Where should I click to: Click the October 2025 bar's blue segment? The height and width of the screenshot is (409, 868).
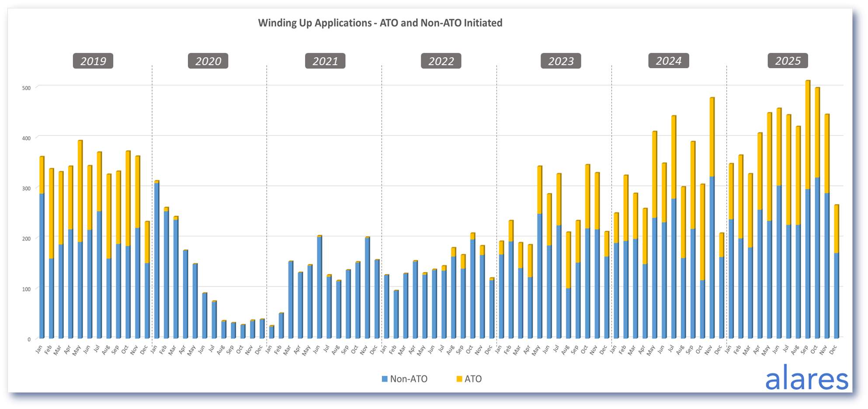pos(817,258)
